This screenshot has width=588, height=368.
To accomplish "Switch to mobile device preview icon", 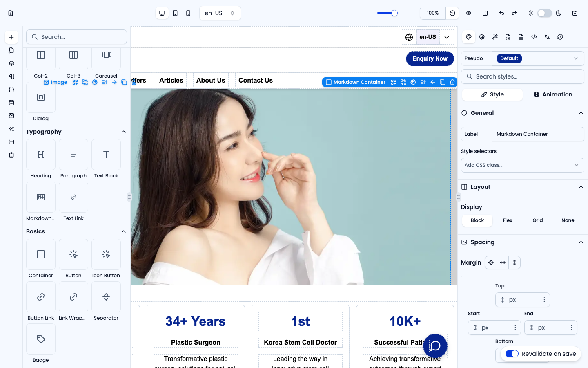I will pyautogui.click(x=188, y=13).
